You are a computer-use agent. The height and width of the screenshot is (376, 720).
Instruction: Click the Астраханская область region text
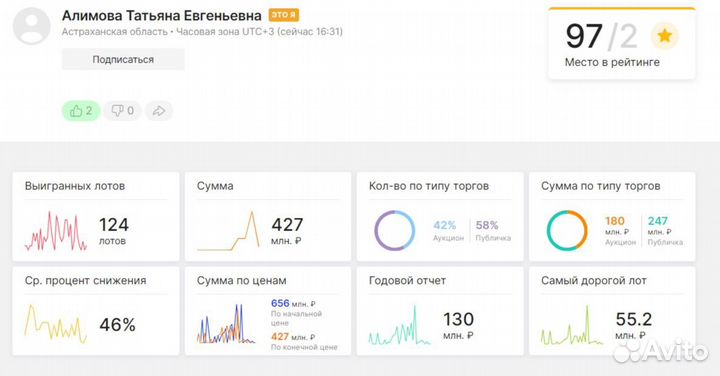click(115, 32)
